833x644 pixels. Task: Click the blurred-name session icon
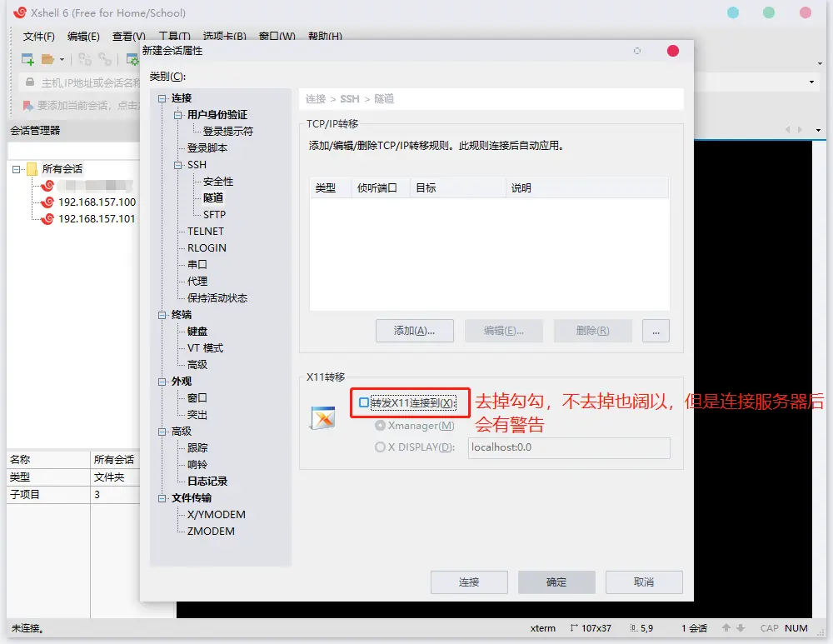[x=47, y=186]
